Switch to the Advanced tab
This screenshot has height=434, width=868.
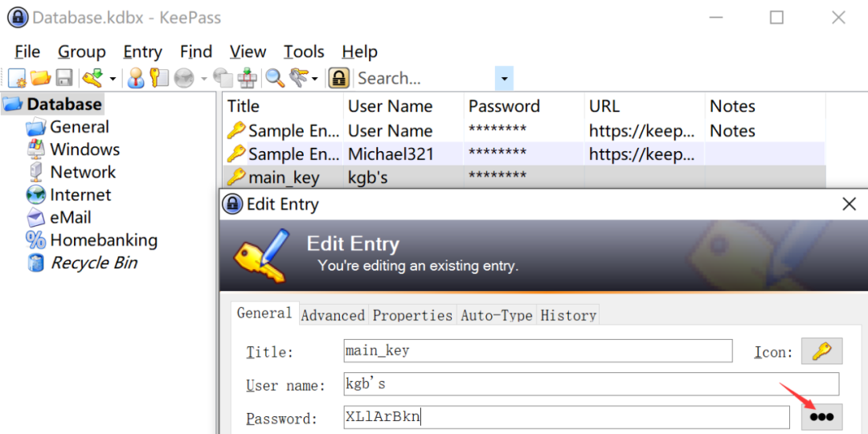(334, 316)
